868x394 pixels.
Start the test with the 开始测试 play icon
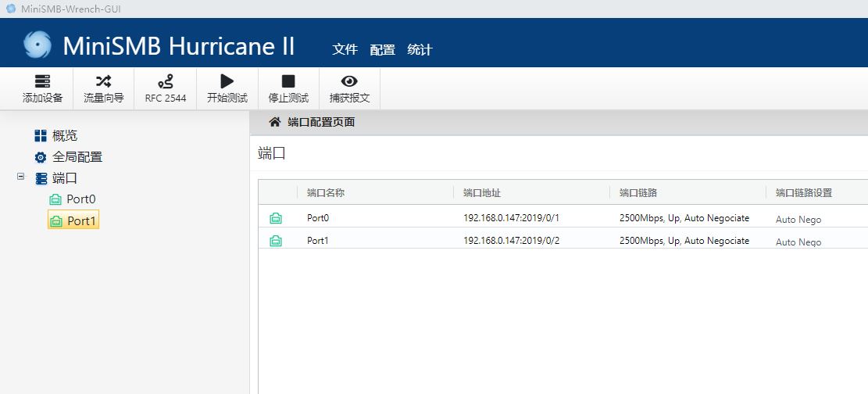[227, 81]
